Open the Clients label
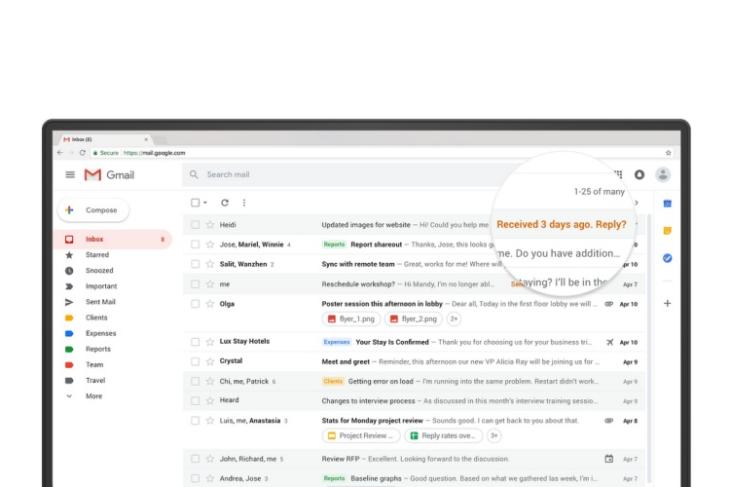The image size is (730, 487). coord(96,318)
